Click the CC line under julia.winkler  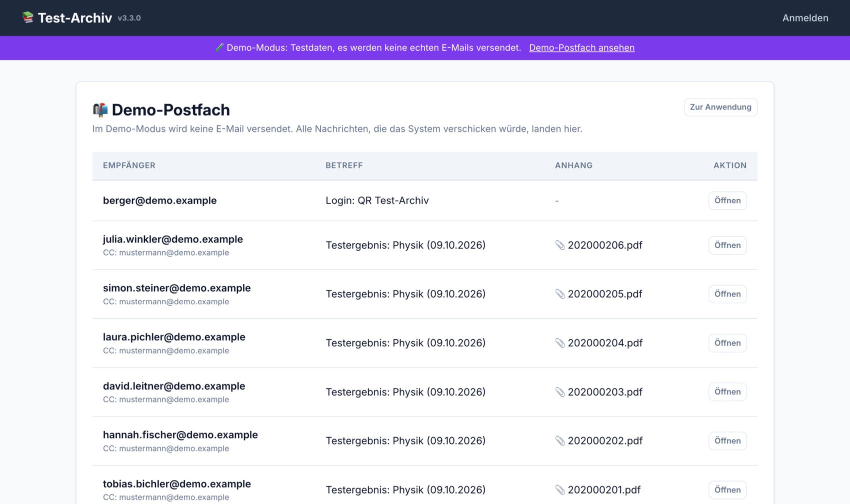166,253
